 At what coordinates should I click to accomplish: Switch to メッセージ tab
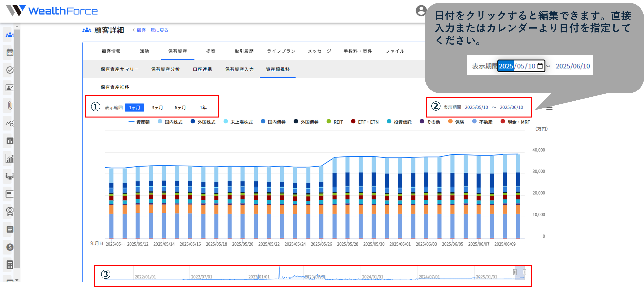point(320,51)
